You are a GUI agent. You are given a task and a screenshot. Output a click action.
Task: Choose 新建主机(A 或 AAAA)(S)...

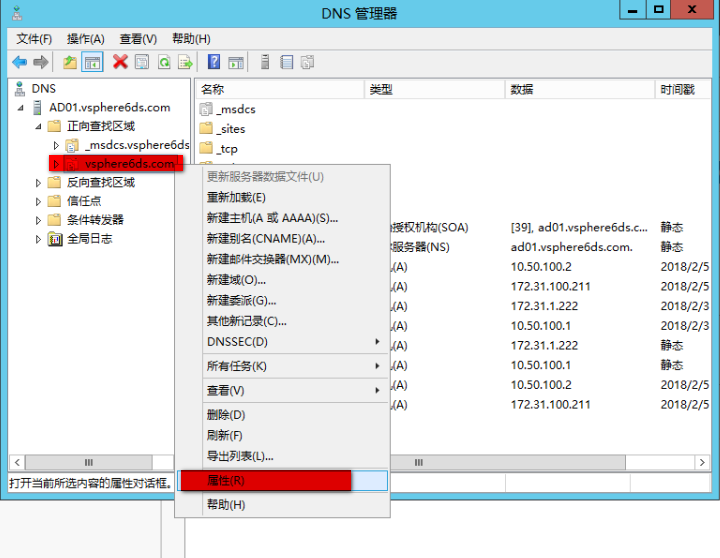tap(282, 218)
